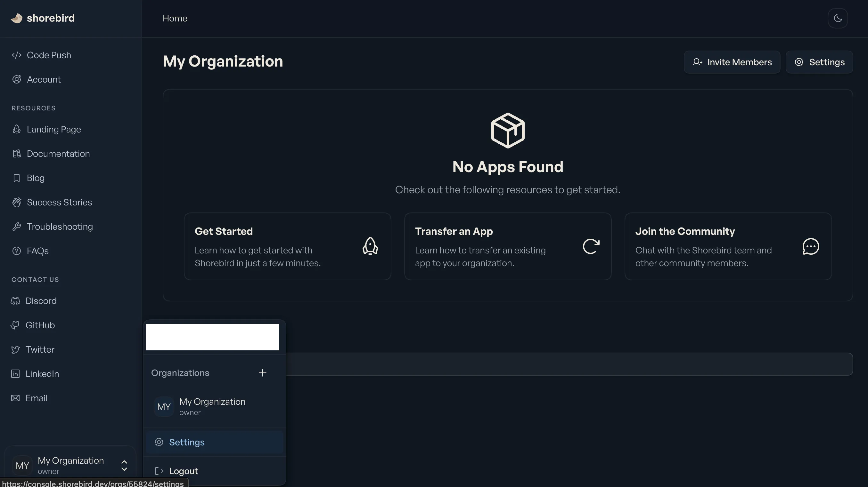The height and width of the screenshot is (487, 868).
Task: Open the Twitter contact link
Action: pyautogui.click(x=40, y=350)
